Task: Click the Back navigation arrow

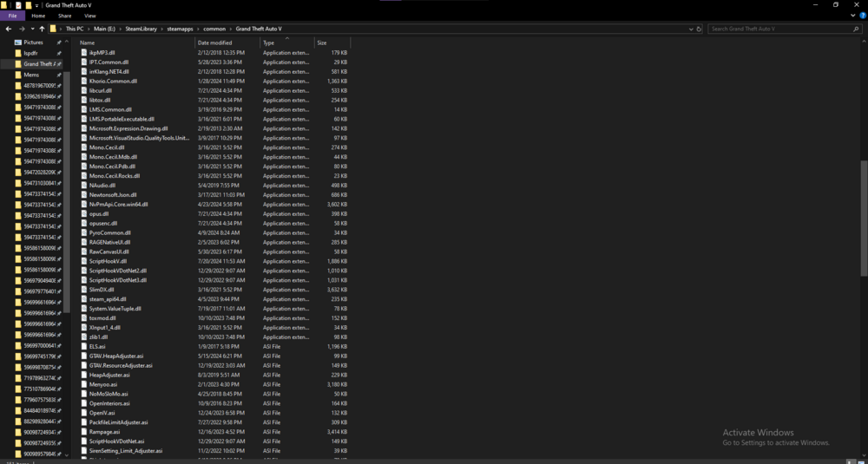Action: click(x=9, y=29)
